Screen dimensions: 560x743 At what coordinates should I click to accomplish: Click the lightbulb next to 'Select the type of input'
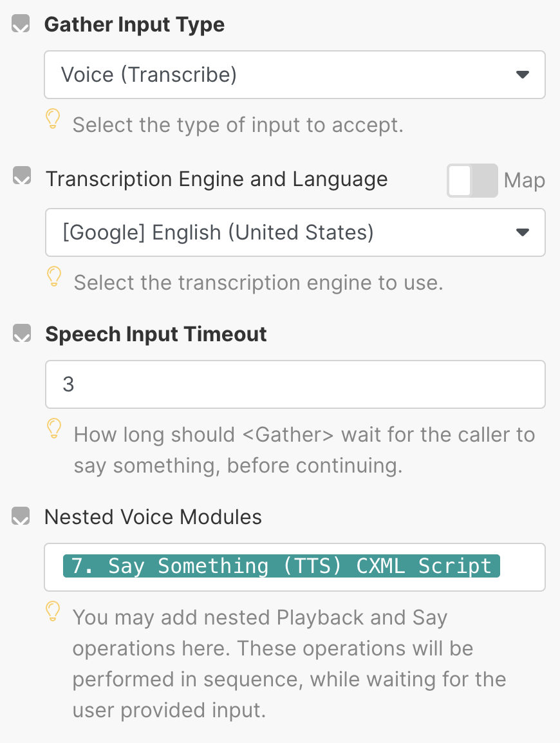pos(53,119)
